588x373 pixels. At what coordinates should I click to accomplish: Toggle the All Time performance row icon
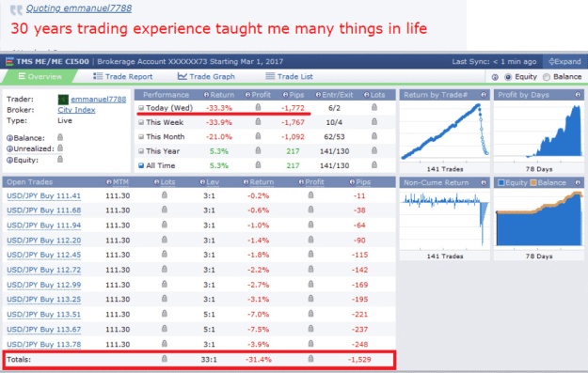141,165
